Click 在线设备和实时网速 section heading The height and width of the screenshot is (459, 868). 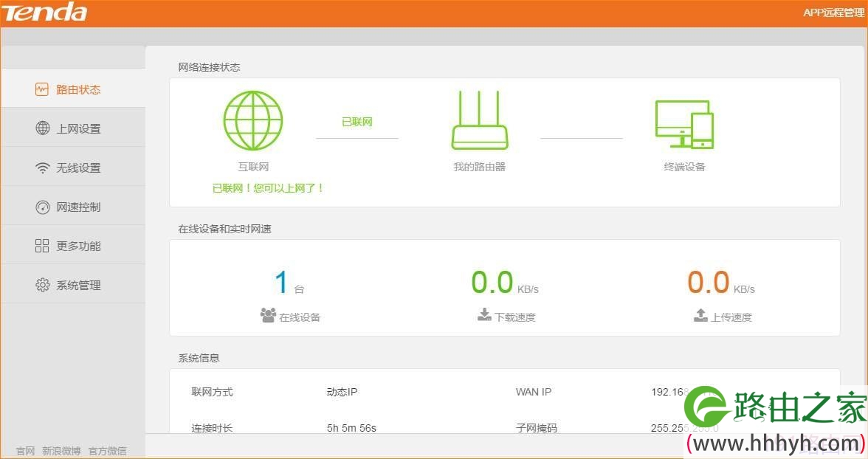point(224,229)
